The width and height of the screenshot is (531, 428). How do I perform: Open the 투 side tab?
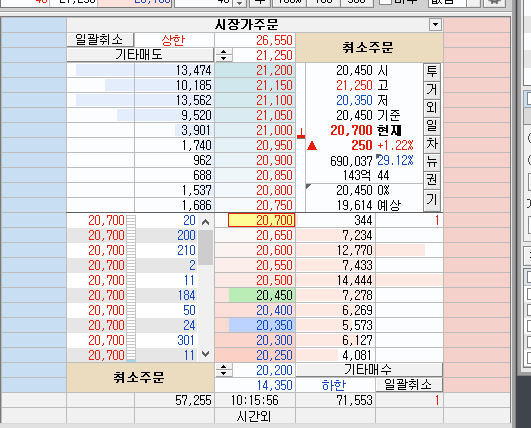(x=432, y=72)
